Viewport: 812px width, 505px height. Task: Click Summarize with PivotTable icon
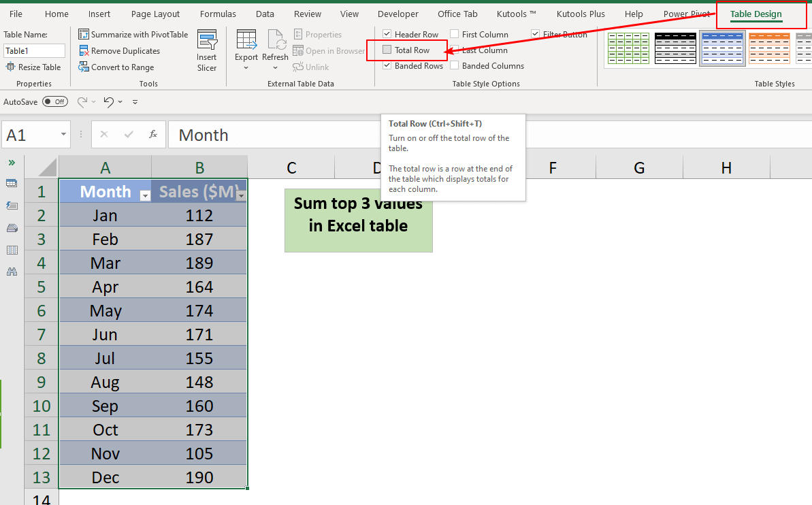(84, 35)
